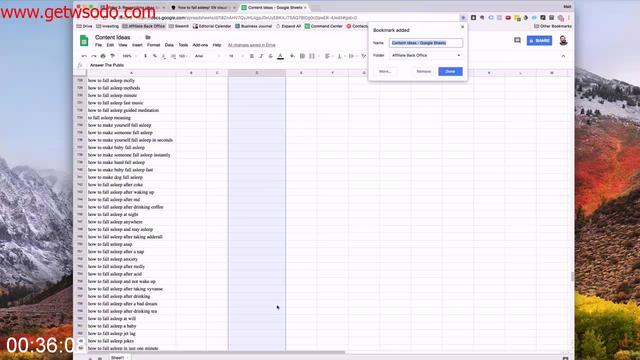Apply percent format with the percent icon
This screenshot has height=360, width=640.
155,56
